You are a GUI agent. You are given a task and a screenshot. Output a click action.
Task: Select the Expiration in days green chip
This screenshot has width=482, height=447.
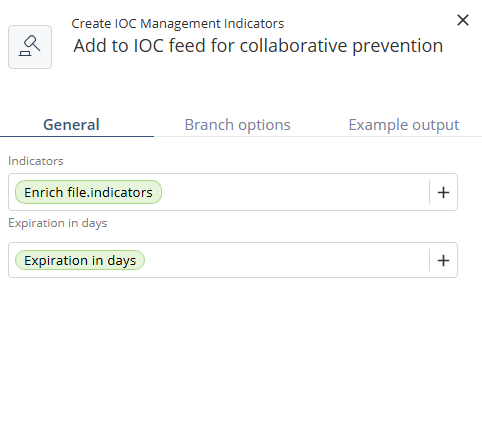point(80,260)
